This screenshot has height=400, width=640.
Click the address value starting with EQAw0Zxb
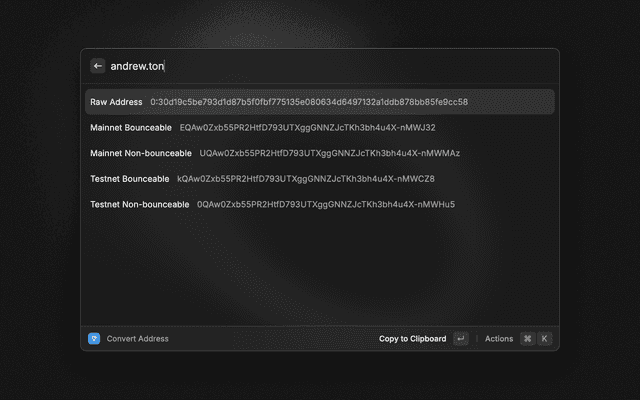[x=307, y=128]
